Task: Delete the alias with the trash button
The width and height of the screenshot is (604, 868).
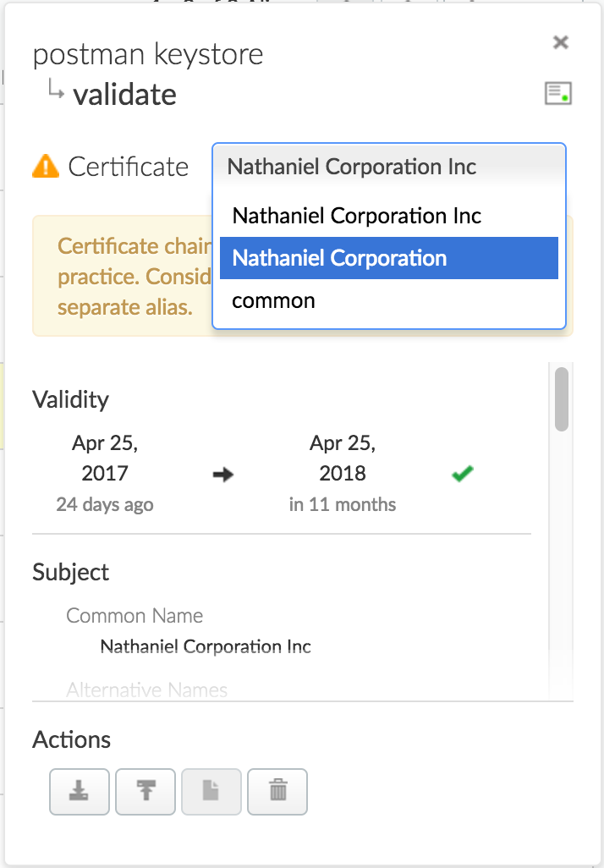Action: click(277, 791)
